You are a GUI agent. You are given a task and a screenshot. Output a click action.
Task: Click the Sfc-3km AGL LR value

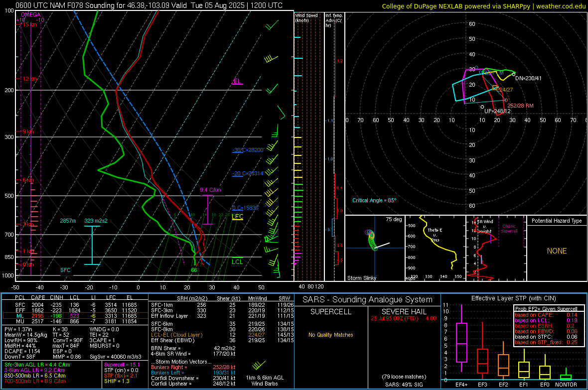37,365
